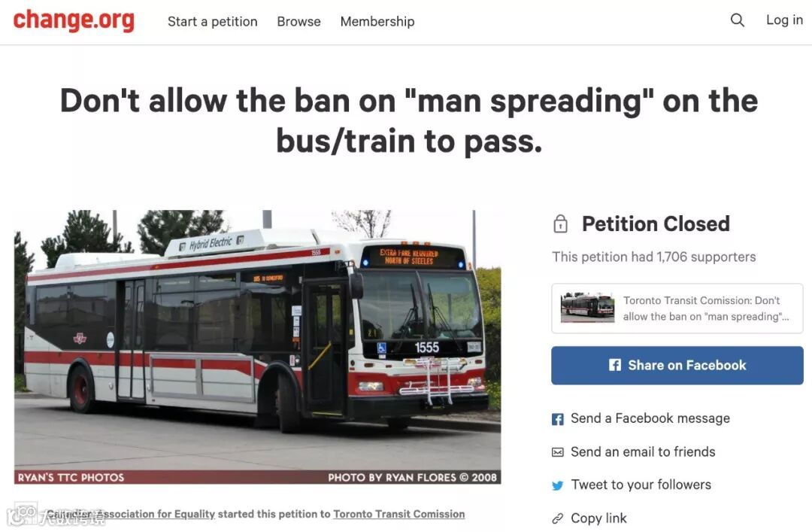Viewport: 812px width, 532px height.
Task: Go to Membership page
Action: (x=377, y=21)
